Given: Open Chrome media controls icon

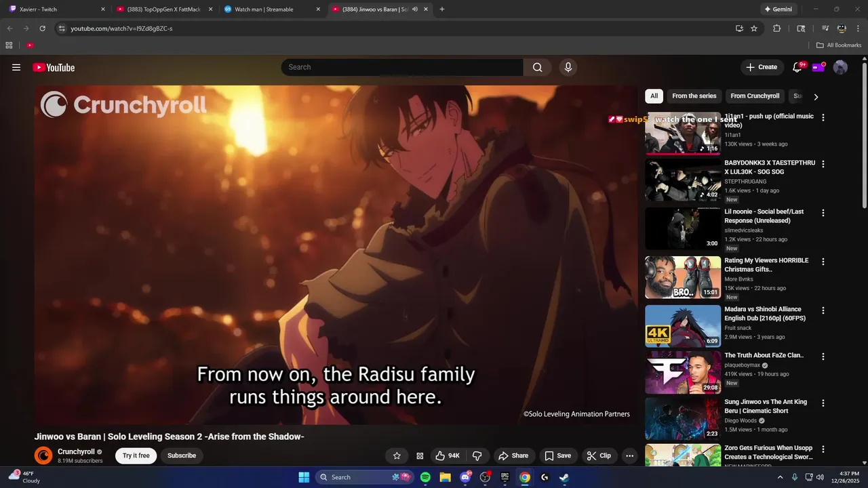Looking at the screenshot, I should (x=825, y=28).
